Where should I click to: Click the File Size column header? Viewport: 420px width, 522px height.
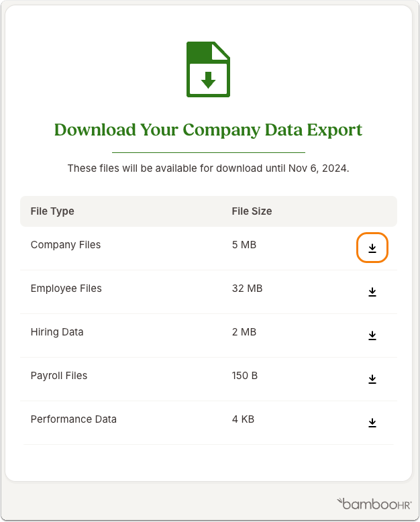[252, 211]
